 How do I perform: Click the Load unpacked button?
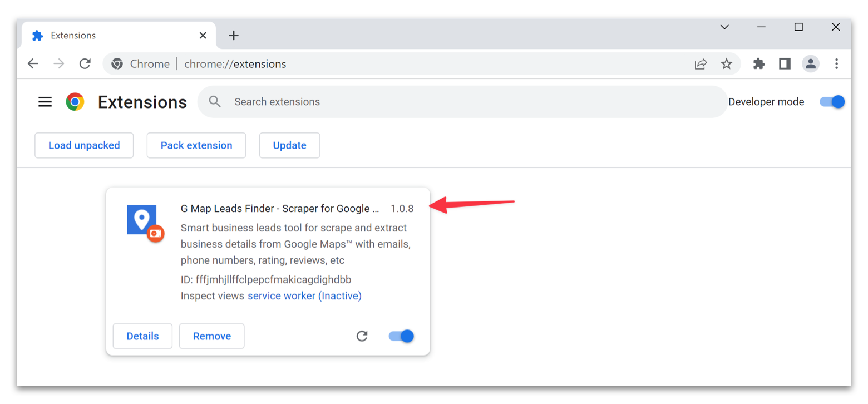84,145
